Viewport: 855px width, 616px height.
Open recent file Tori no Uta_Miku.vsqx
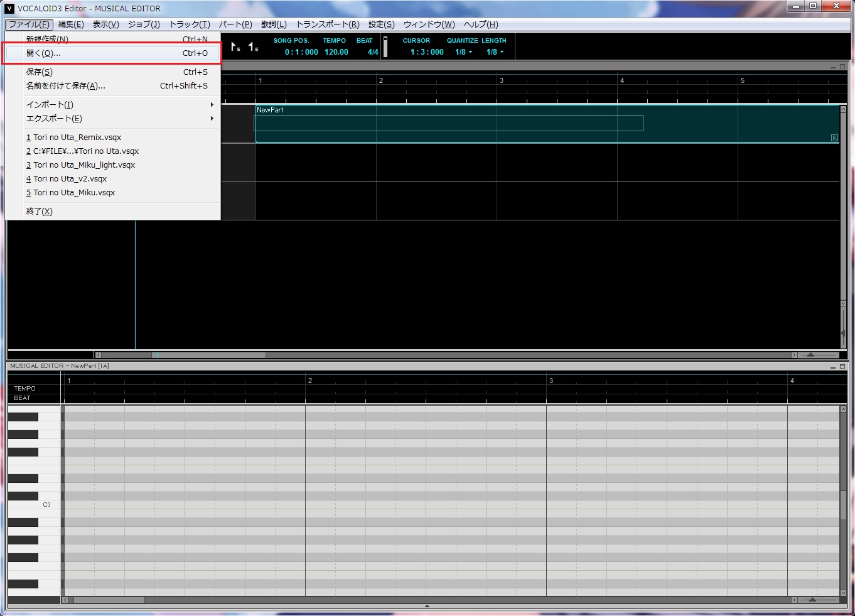[113, 192]
